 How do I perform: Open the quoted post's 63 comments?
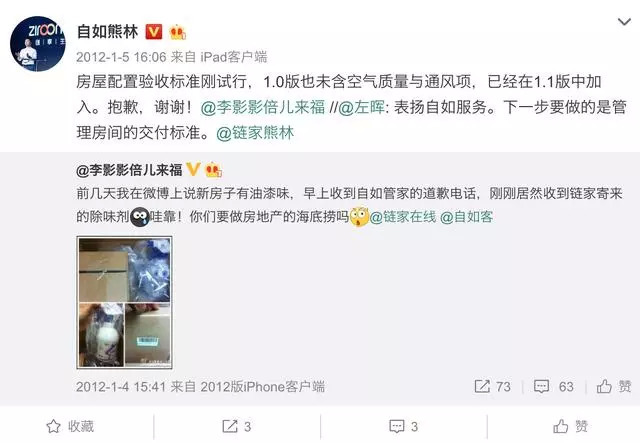554,386
